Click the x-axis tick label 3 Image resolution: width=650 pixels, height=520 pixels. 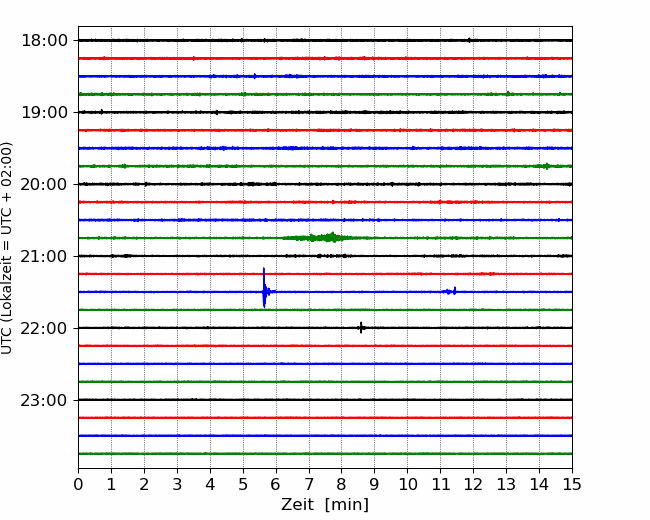(177, 484)
